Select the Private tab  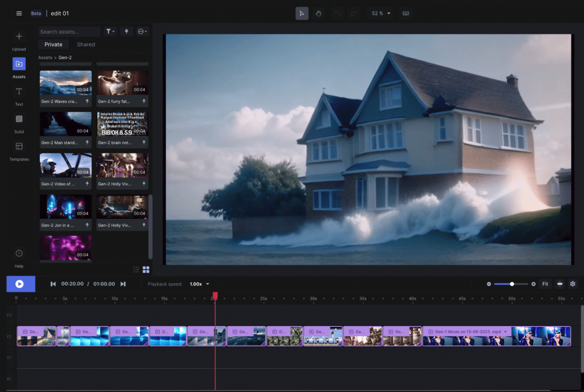point(54,44)
